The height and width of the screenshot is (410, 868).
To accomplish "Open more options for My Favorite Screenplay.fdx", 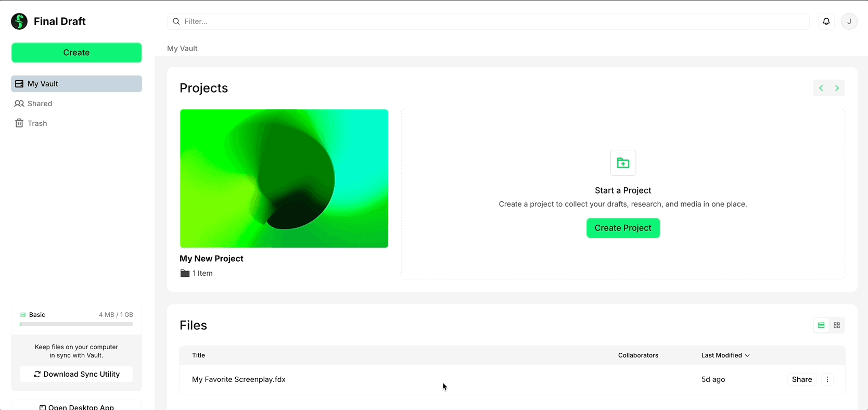I will tap(827, 379).
